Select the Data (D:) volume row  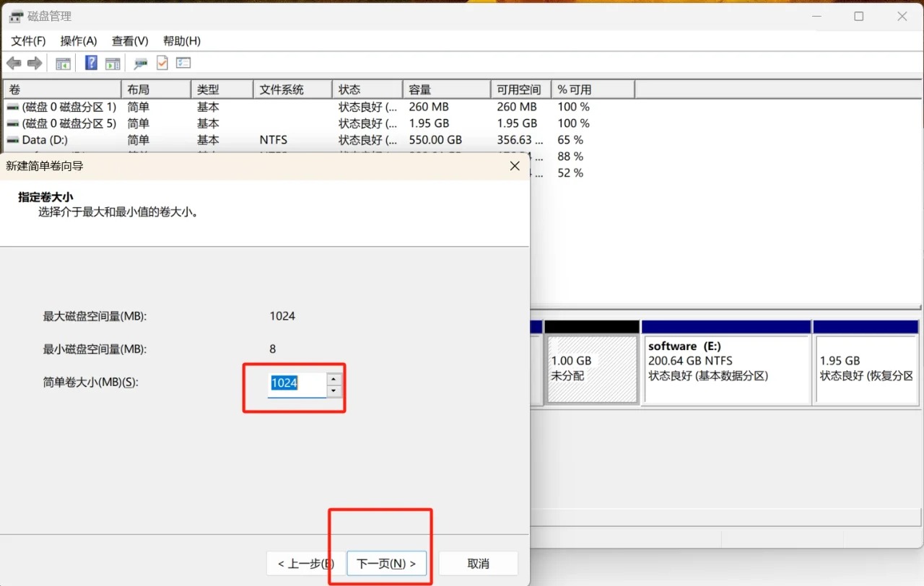45,140
